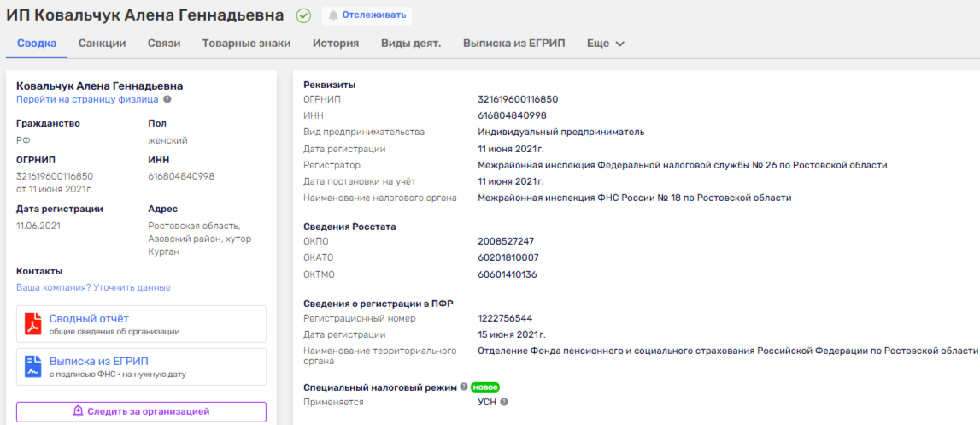The image size is (980, 425).
Task: Click the green verified checkmark icon
Action: tap(303, 15)
